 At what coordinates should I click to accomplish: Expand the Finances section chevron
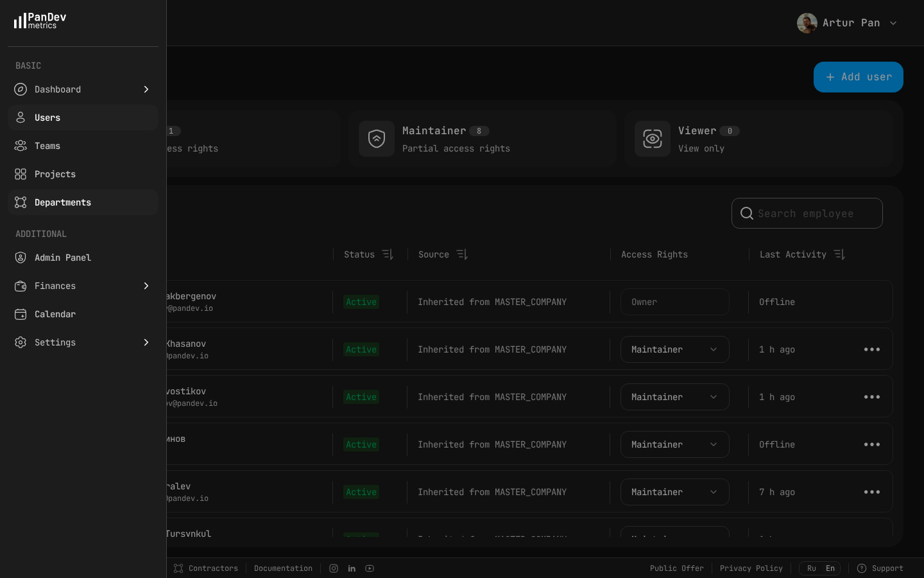coord(146,286)
